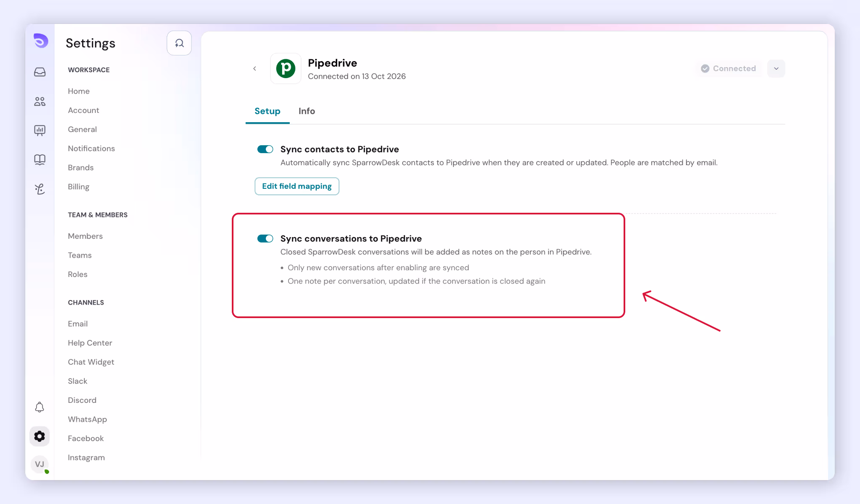Click the Settings gear icon
This screenshot has width=860, height=504.
(39, 436)
